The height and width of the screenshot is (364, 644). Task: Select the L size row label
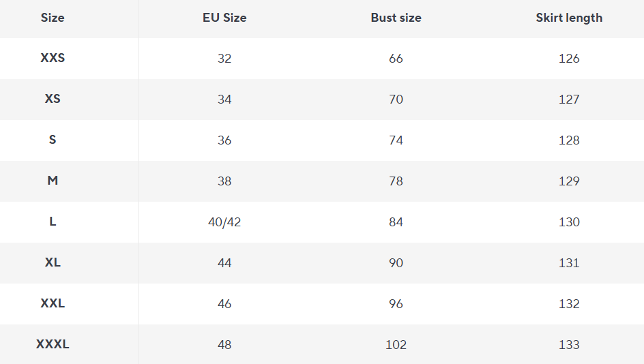53,222
